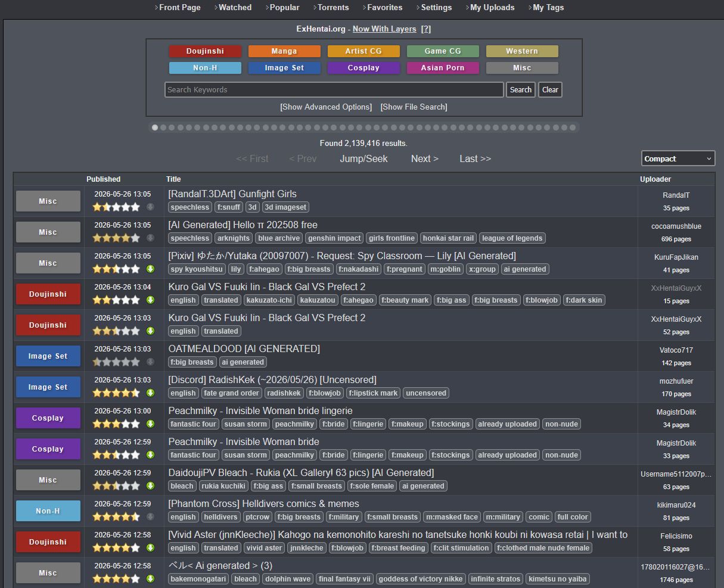Click the Clear button
The image size is (724, 588).
(550, 90)
